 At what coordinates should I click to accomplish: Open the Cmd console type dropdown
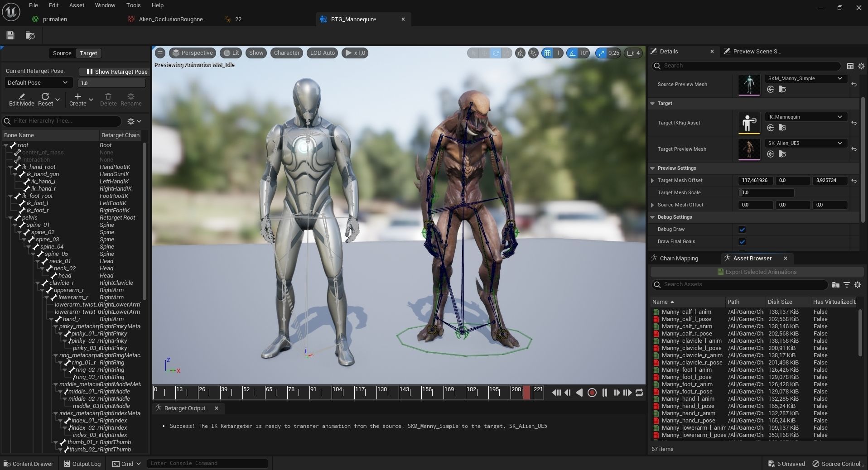click(127, 464)
